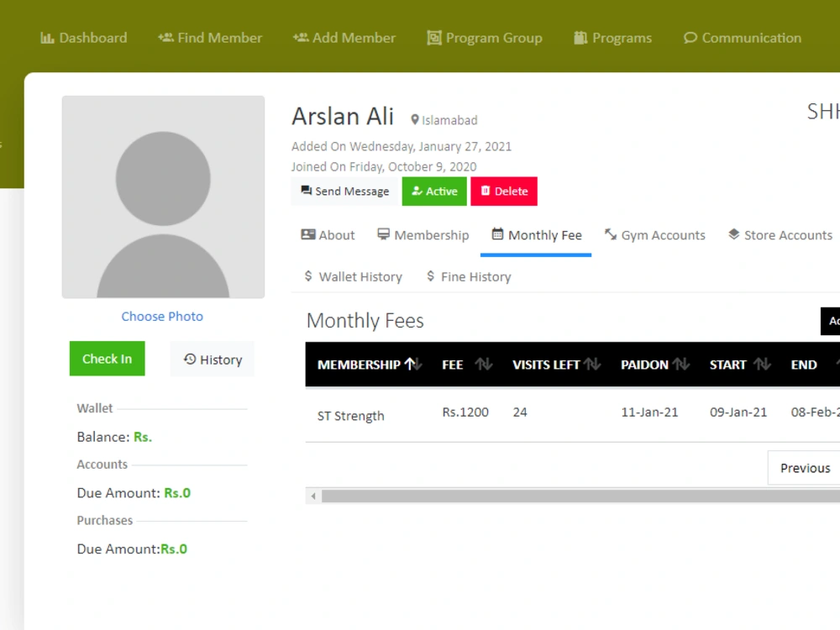
Task: Open Dashboard via the bar chart icon
Action: (49, 37)
